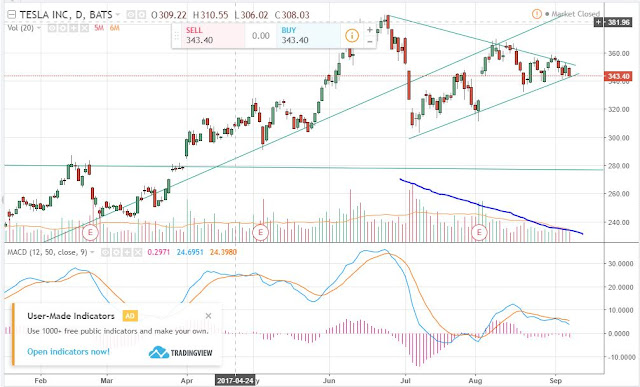The image size is (640, 387).
Task: Click the 2017-04-24 date label on time axis
Action: 235,380
